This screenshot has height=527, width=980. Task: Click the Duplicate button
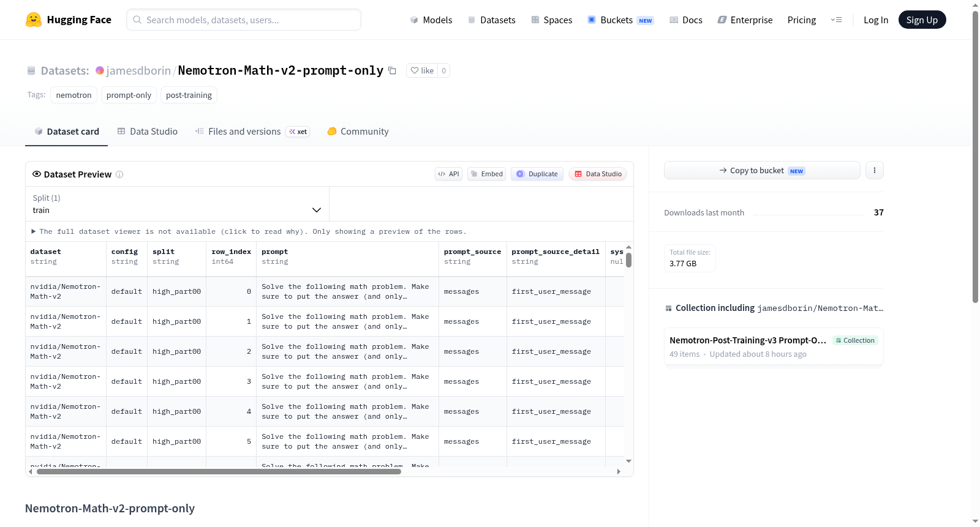(x=537, y=174)
